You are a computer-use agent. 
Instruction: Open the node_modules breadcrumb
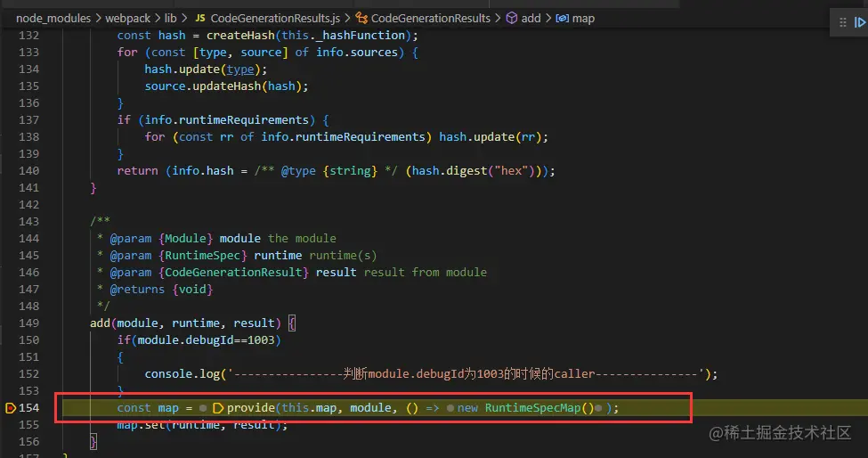(x=53, y=19)
